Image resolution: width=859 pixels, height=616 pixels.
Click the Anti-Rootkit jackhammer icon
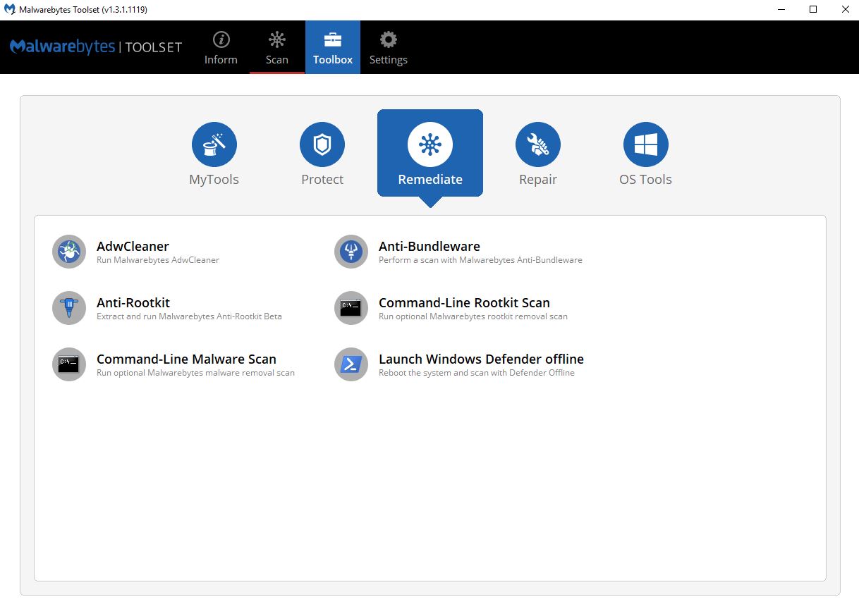[x=69, y=308]
